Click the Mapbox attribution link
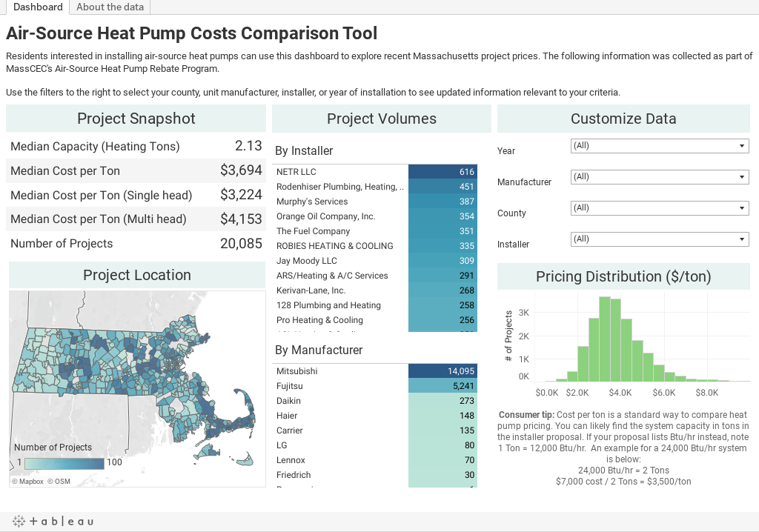The width and height of the screenshot is (759, 532). point(27,482)
